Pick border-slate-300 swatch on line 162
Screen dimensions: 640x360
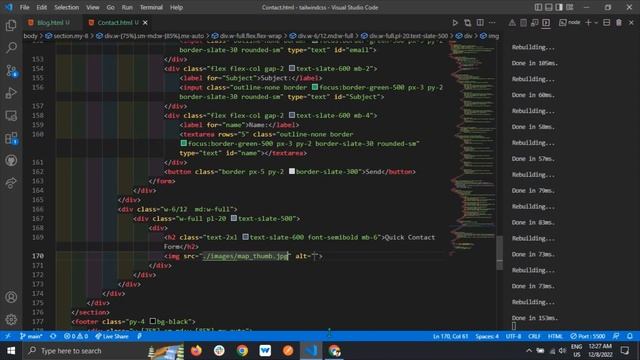292,171
